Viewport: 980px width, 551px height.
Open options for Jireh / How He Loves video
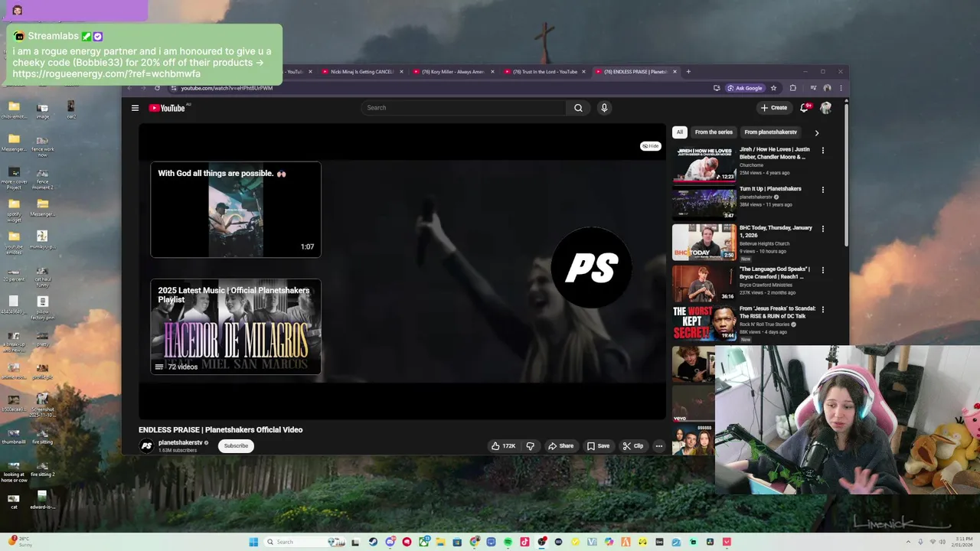coord(823,150)
